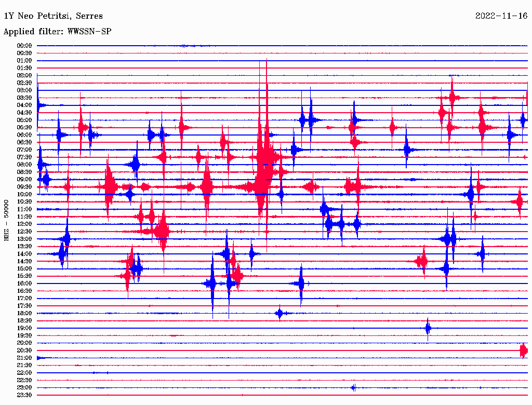532x405 pixels.
Task: Select the 21:30 time label
Action: (24, 366)
